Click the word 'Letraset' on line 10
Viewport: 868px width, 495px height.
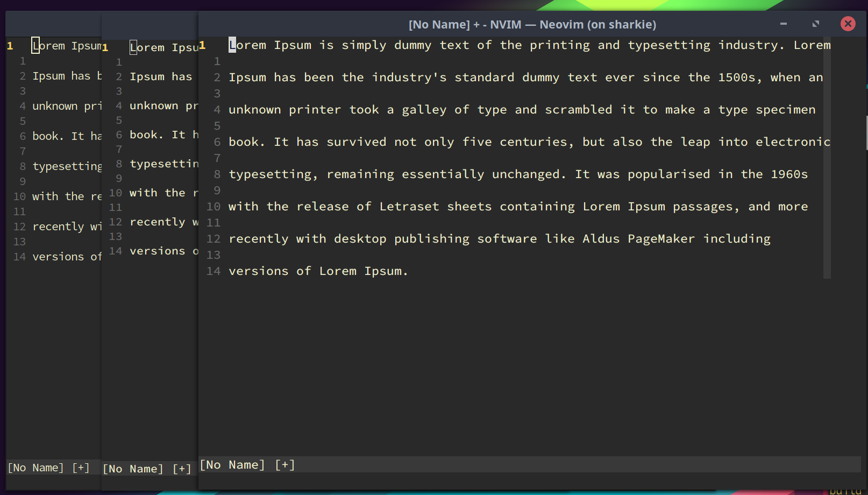pos(410,206)
